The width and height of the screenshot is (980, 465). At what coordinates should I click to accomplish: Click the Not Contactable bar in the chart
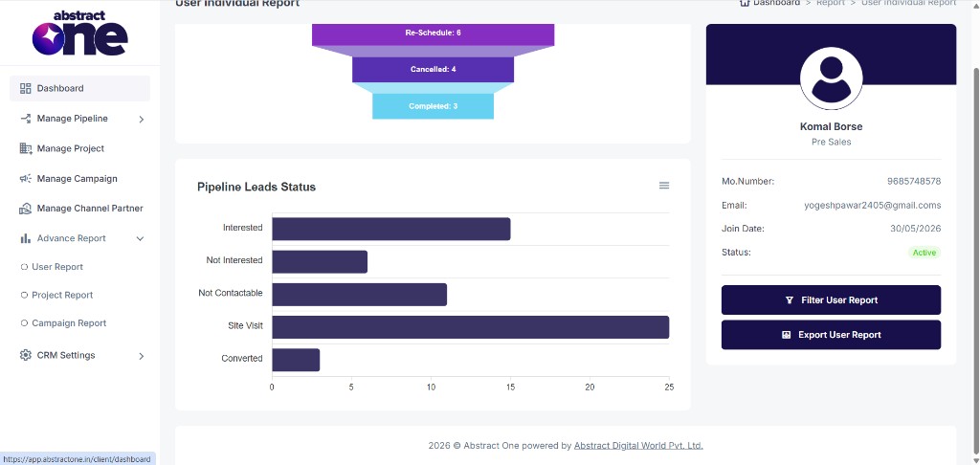pyautogui.click(x=360, y=295)
